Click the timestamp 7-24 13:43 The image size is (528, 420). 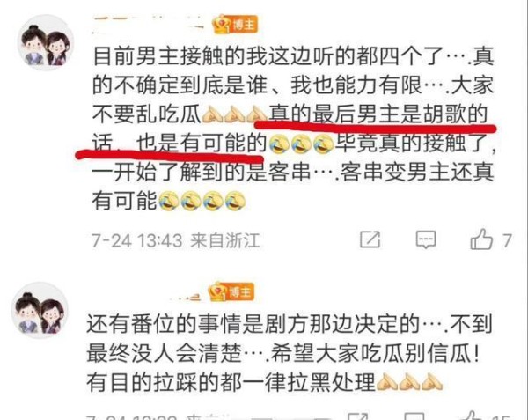(137, 240)
